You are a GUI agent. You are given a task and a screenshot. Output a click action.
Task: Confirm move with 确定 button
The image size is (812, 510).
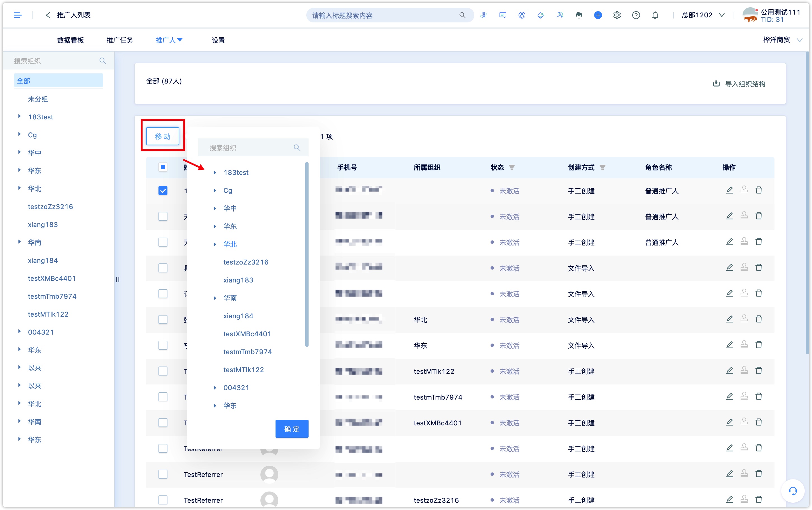coord(292,429)
